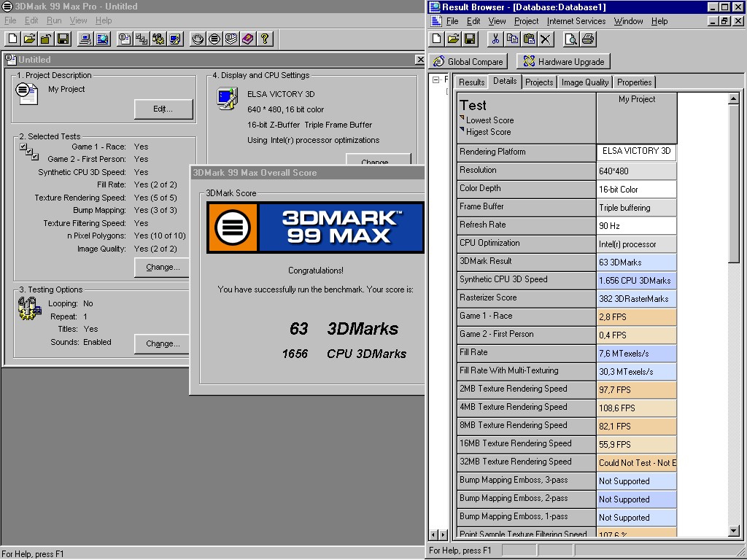Click the computer system info icon in 3DMark toolbar
This screenshot has width=747, height=560.
[86, 39]
